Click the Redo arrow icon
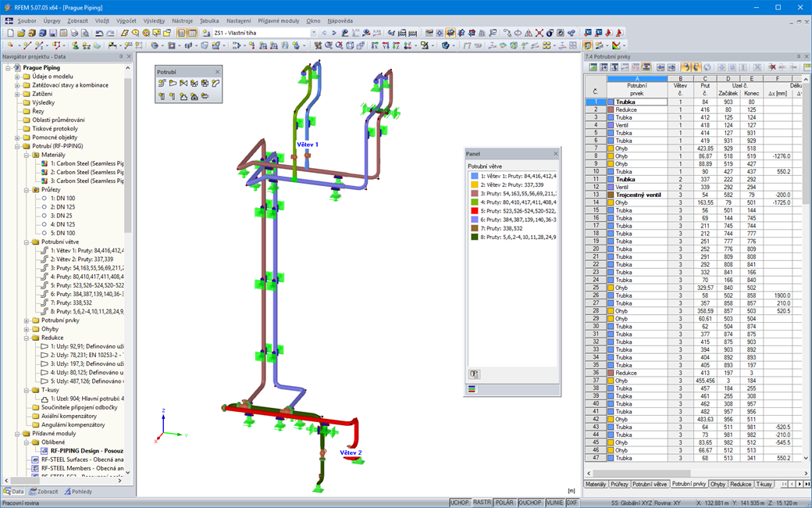This screenshot has width=812, height=508. click(x=110, y=33)
